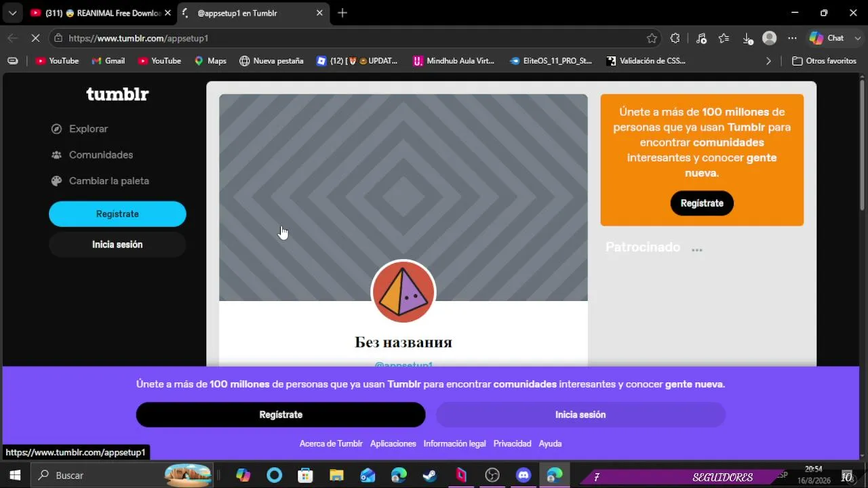This screenshot has width=868, height=488.
Task: Open the Maps bookmark
Action: (x=210, y=61)
